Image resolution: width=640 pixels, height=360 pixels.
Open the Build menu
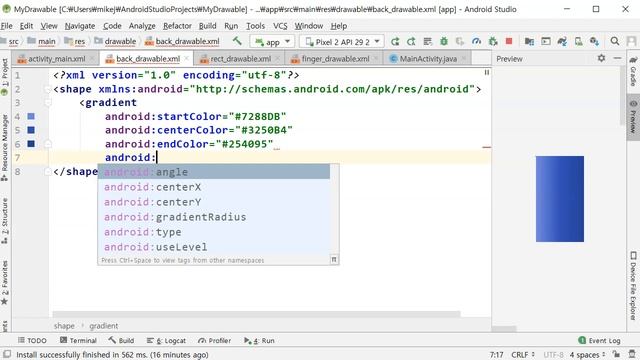pyautogui.click(x=207, y=26)
